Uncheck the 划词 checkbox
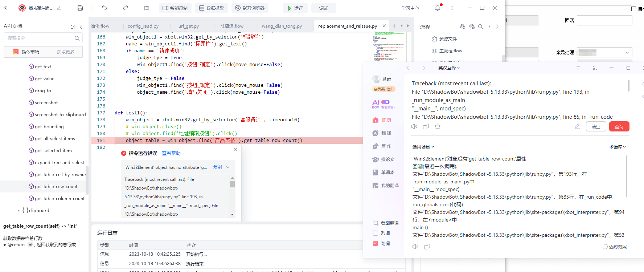This screenshot has width=644, height=272. 376,243
